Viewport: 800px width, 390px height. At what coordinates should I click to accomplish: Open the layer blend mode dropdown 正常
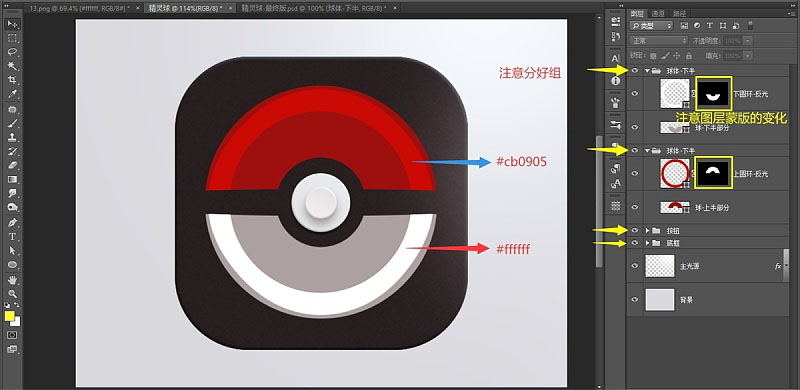659,41
